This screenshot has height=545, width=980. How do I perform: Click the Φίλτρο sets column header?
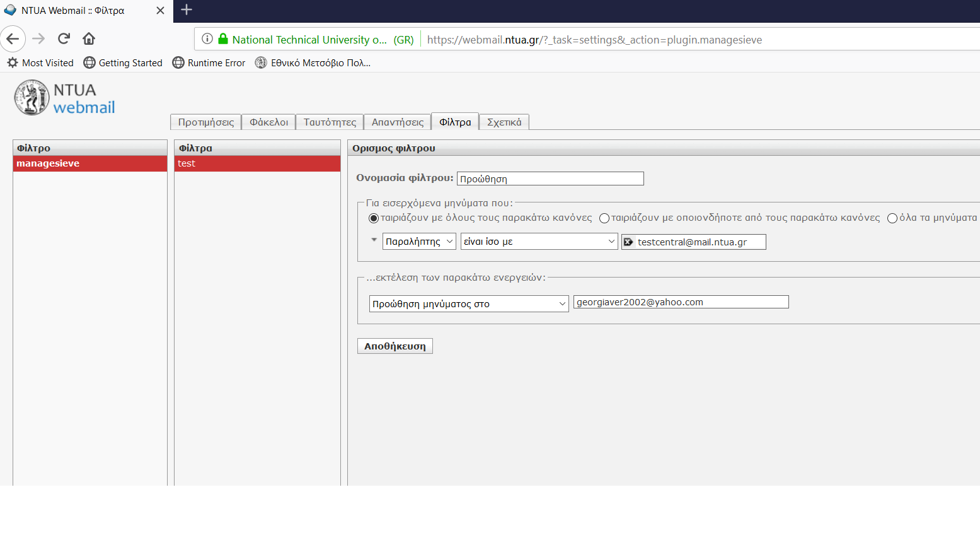click(90, 148)
